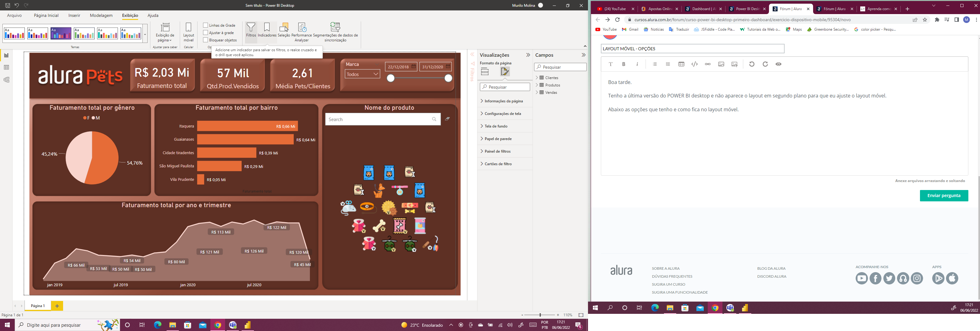The width and height of the screenshot is (980, 331).
Task: Enable Ajustar à grade checkbox
Action: (x=205, y=33)
